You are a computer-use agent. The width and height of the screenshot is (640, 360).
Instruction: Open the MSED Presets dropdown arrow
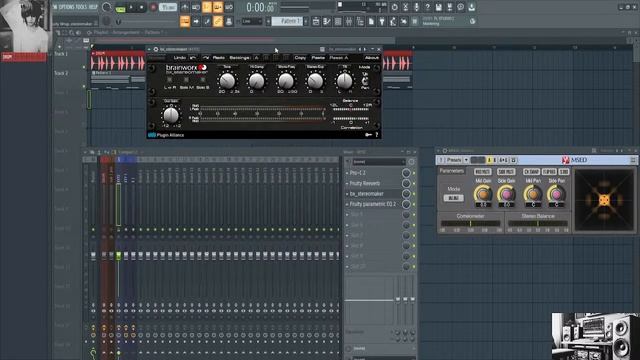click(x=466, y=160)
